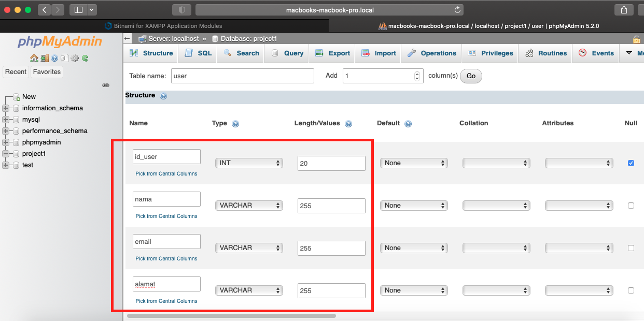
Task: Click the column count stepper arrows
Action: pyautogui.click(x=416, y=76)
